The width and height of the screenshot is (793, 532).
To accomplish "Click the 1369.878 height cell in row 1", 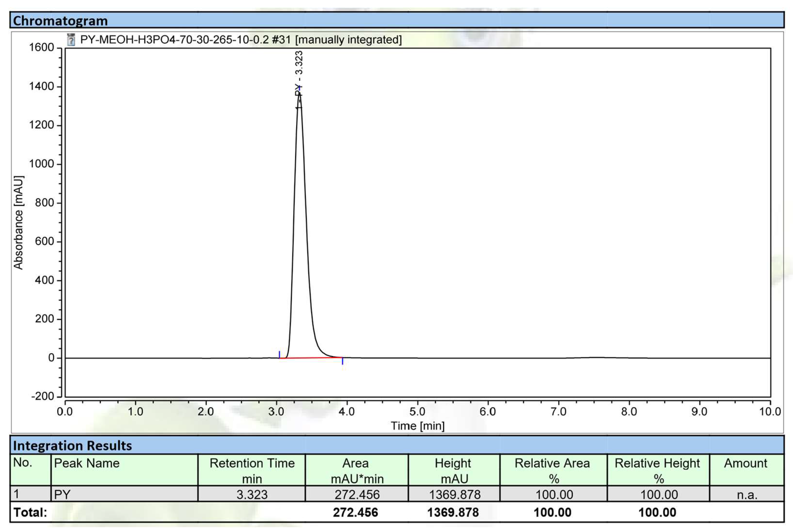I will tap(455, 494).
